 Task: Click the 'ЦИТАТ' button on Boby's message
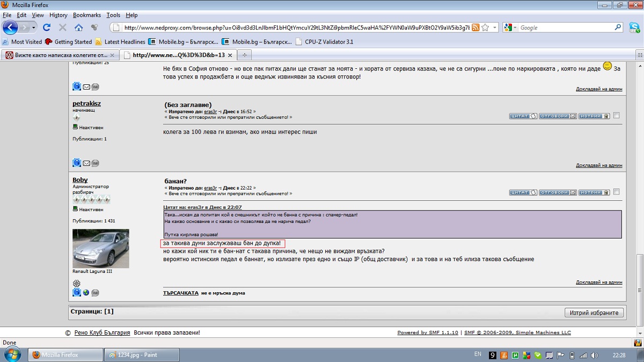(x=523, y=192)
